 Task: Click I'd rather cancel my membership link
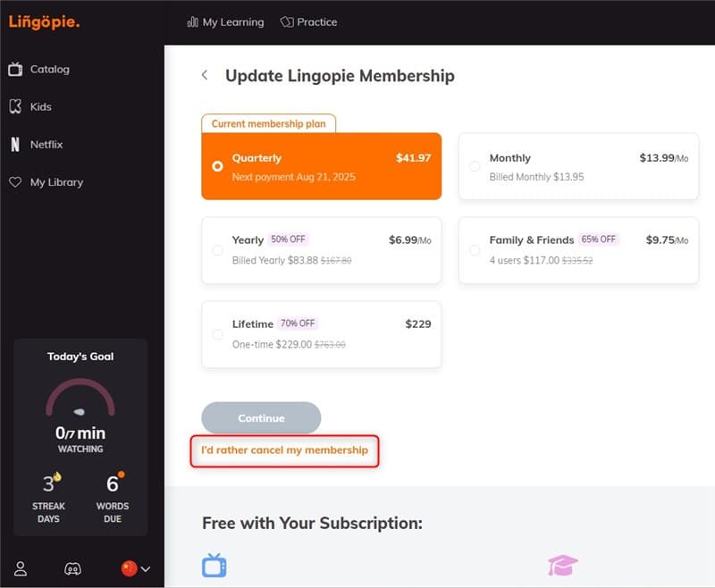(x=284, y=450)
